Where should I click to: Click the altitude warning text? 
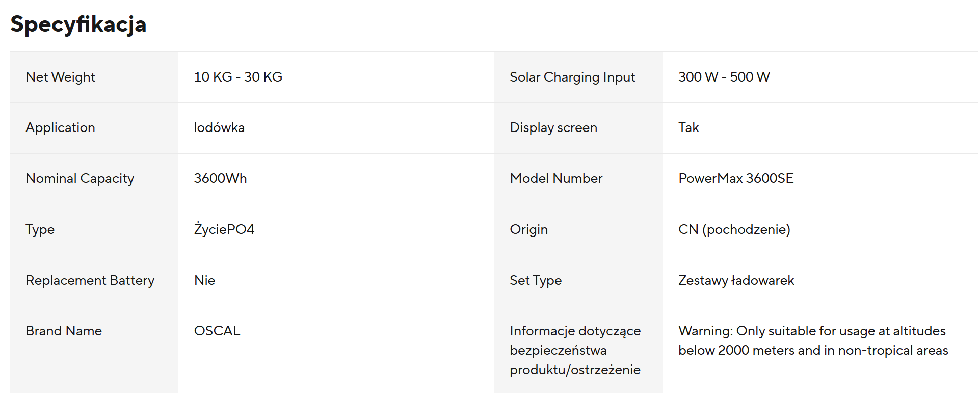pyautogui.click(x=813, y=340)
